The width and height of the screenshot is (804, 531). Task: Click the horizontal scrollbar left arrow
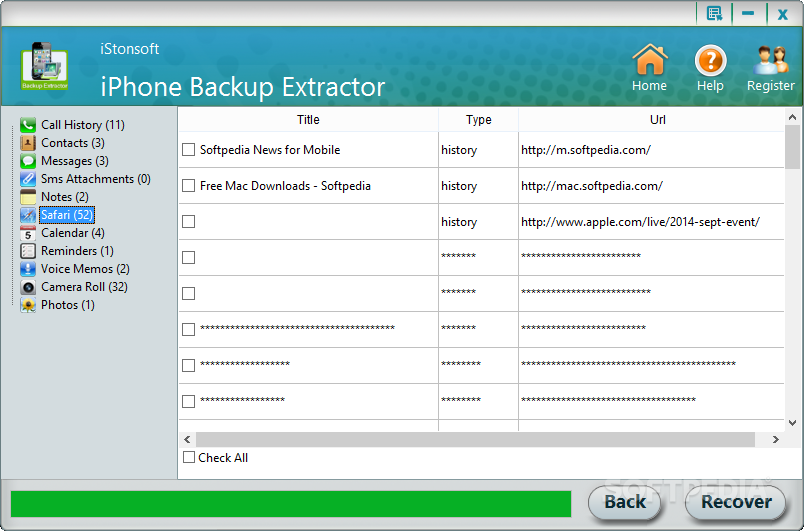tap(187, 439)
